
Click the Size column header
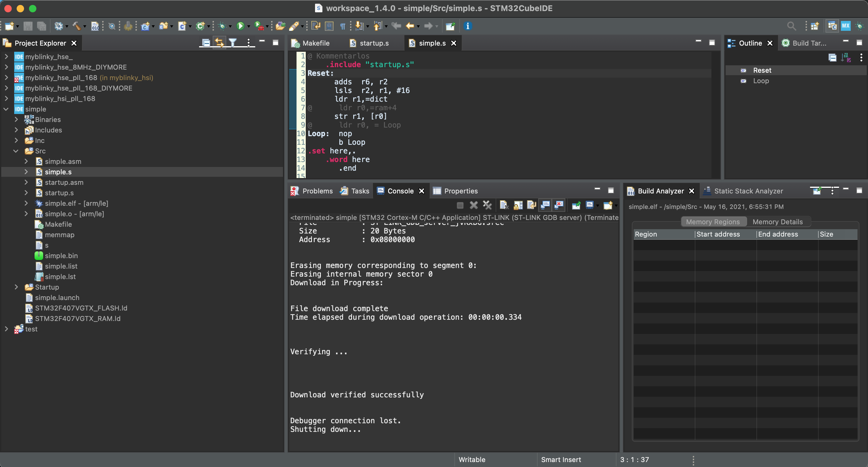(838, 234)
